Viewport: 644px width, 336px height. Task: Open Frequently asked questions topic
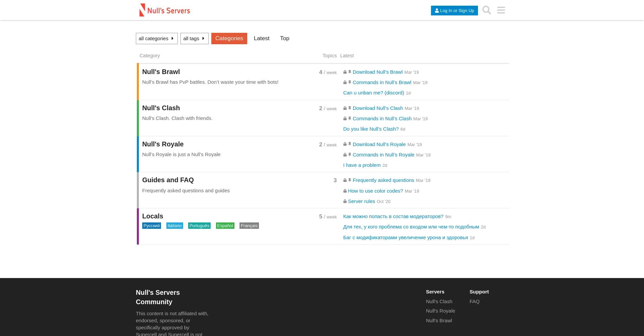pos(383,180)
